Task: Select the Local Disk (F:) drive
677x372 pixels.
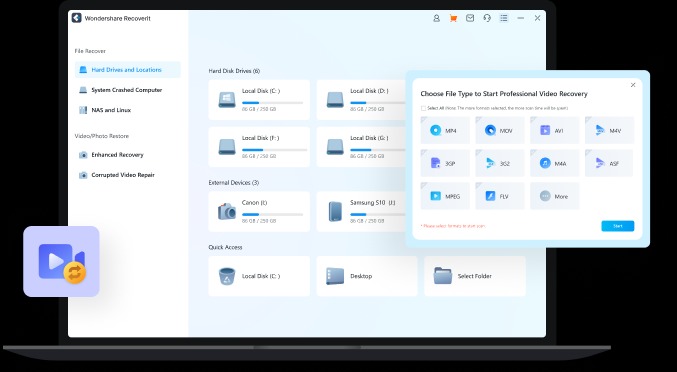Action: 259,147
